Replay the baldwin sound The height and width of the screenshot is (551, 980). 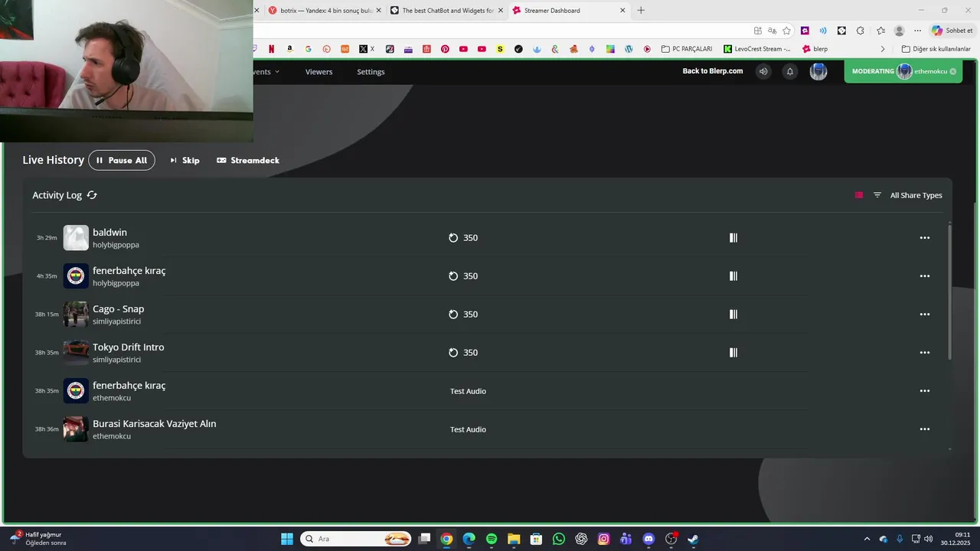453,238
